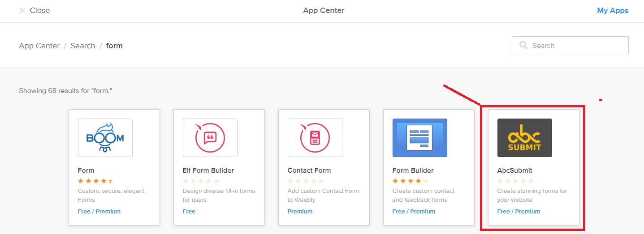Go to App Center breadcrumb
The width and height of the screenshot is (644, 234).
[x=39, y=46]
